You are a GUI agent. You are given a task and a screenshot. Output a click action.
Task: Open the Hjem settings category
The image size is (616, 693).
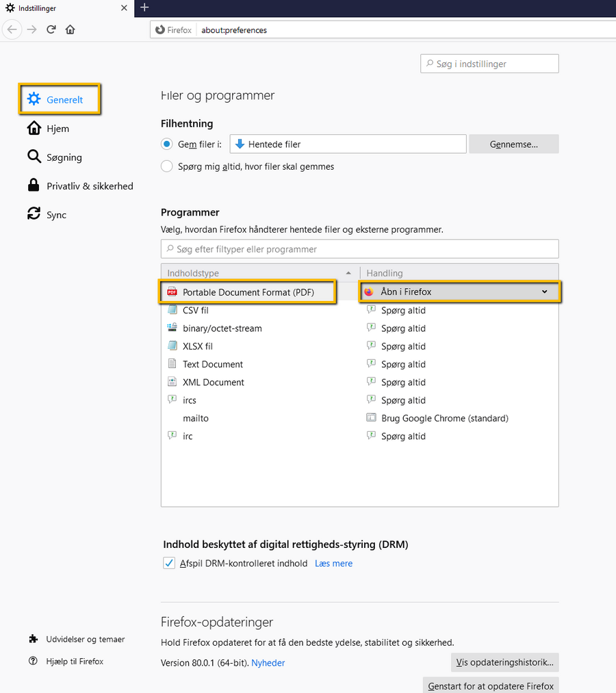point(49,129)
